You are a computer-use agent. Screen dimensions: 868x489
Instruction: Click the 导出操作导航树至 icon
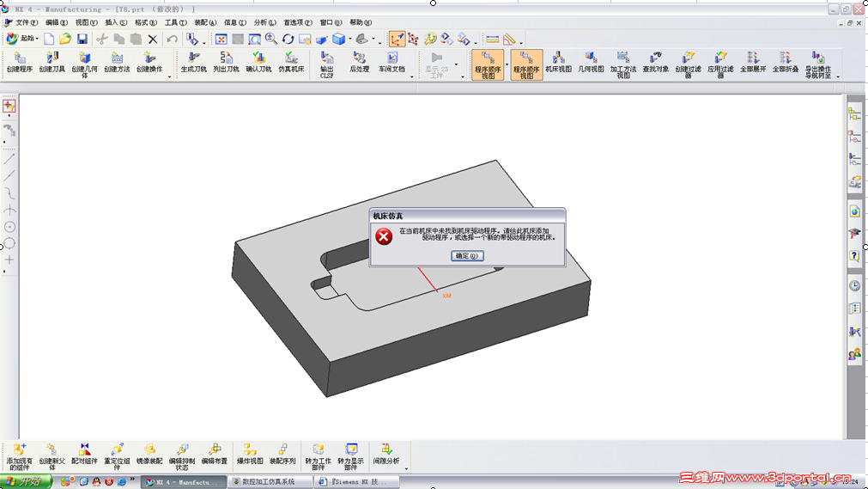[x=818, y=64]
